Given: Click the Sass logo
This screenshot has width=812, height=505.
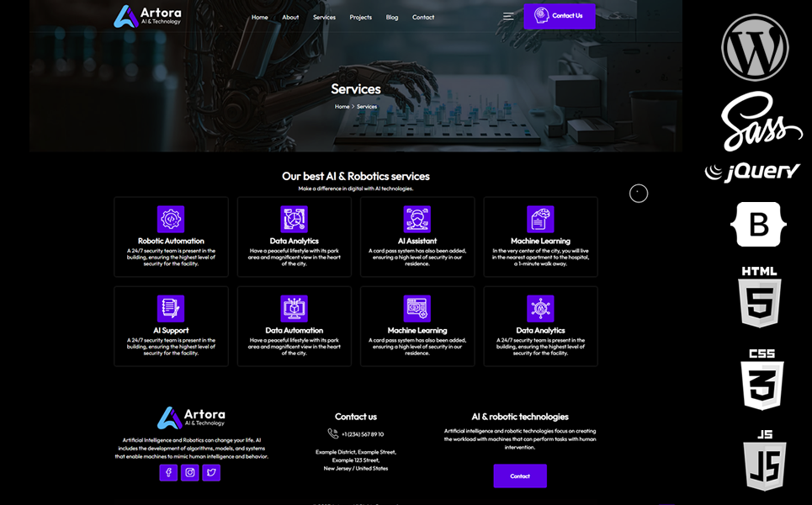Looking at the screenshot, I should [760, 120].
